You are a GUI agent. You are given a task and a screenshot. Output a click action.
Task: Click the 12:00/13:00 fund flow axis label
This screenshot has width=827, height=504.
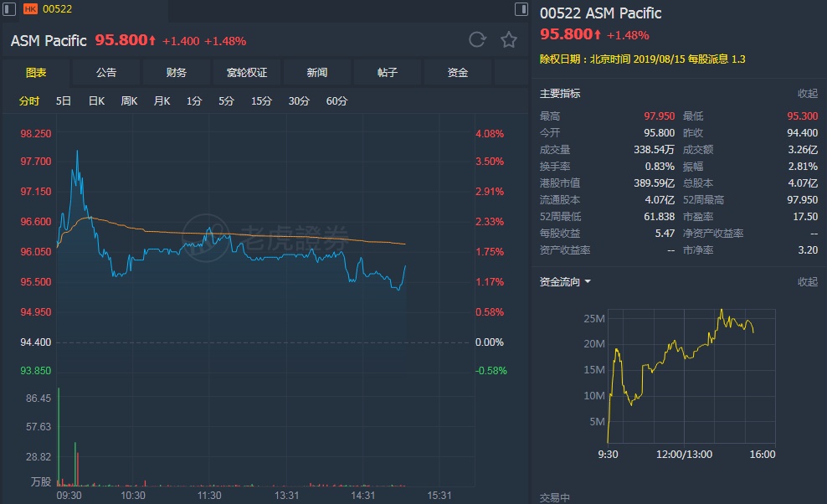coord(684,455)
